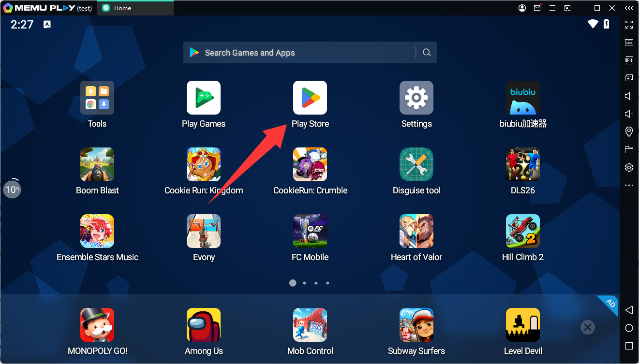Launch the DLS26 game
This screenshot has height=364, width=639.
[x=523, y=164]
